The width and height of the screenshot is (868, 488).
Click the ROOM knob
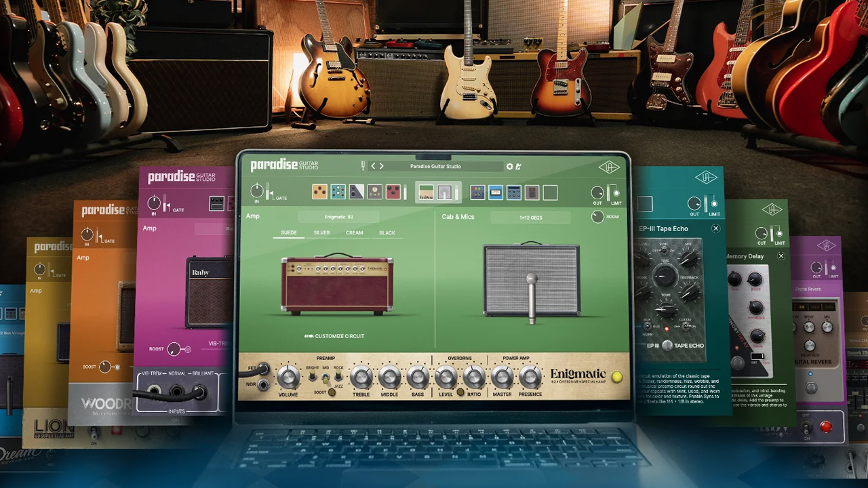pos(597,217)
